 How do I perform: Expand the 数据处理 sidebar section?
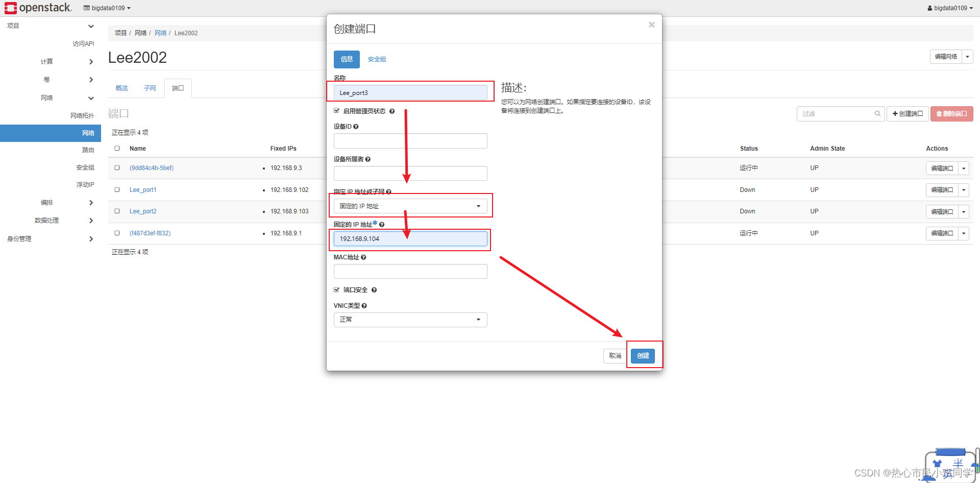(x=91, y=221)
